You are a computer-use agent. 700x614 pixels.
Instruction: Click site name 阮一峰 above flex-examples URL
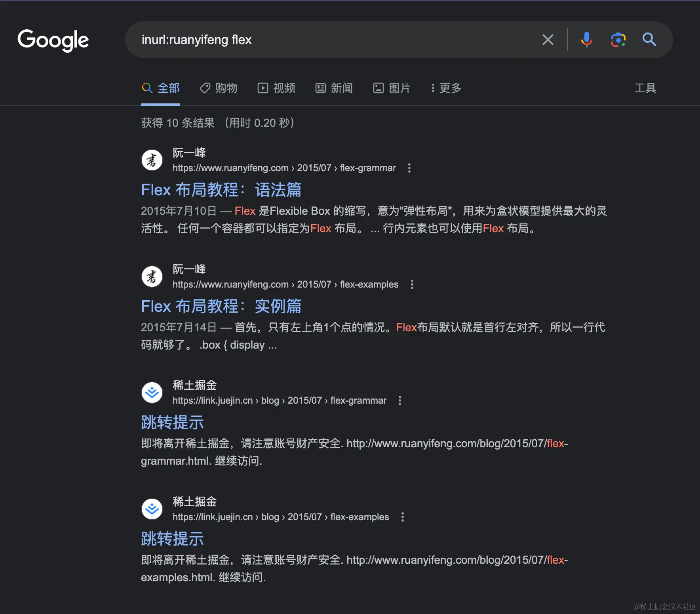pos(189,269)
